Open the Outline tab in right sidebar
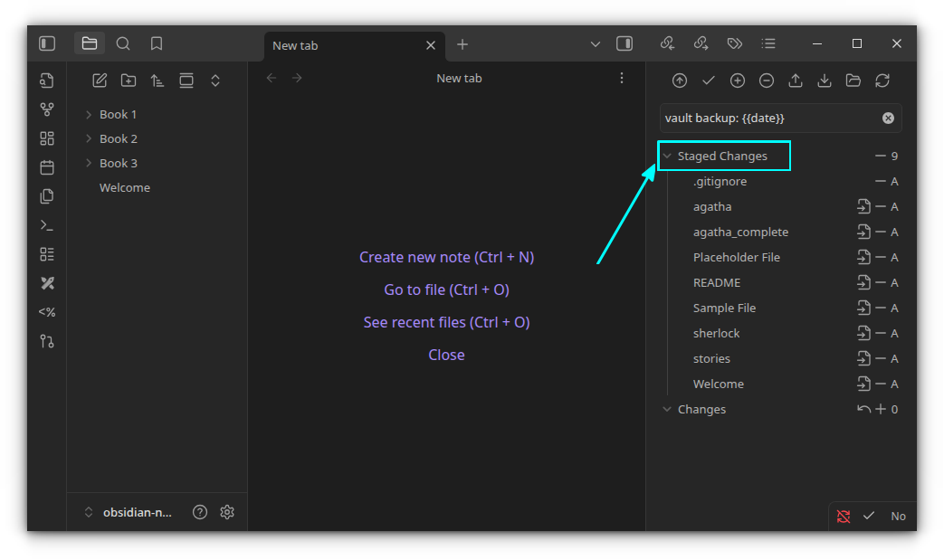The width and height of the screenshot is (944, 560). 768,43
